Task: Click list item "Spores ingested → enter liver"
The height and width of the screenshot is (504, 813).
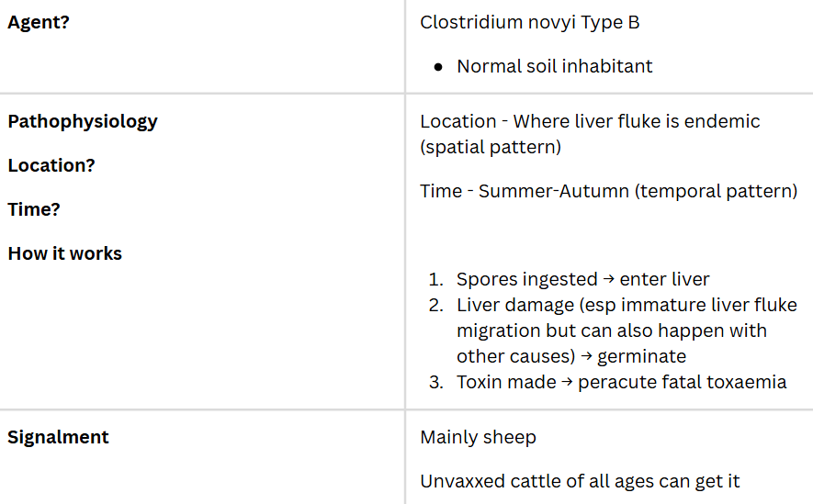Action: [x=582, y=279]
